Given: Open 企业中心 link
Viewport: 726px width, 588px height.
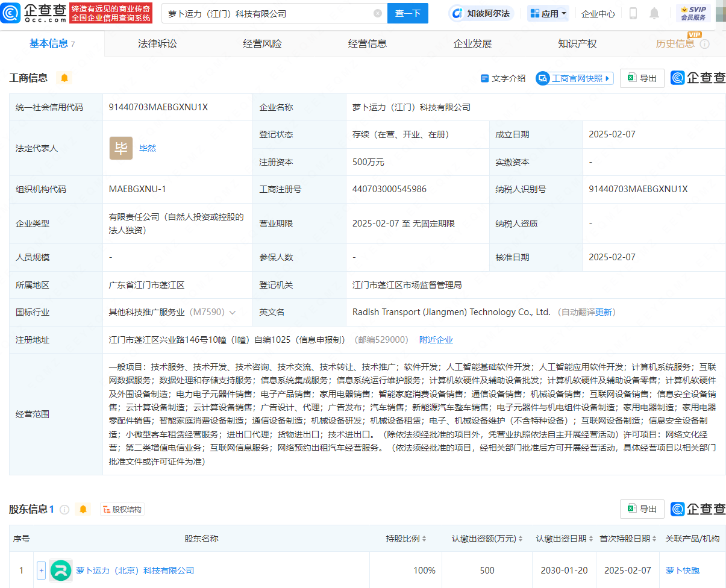Looking at the screenshot, I should [x=598, y=13].
